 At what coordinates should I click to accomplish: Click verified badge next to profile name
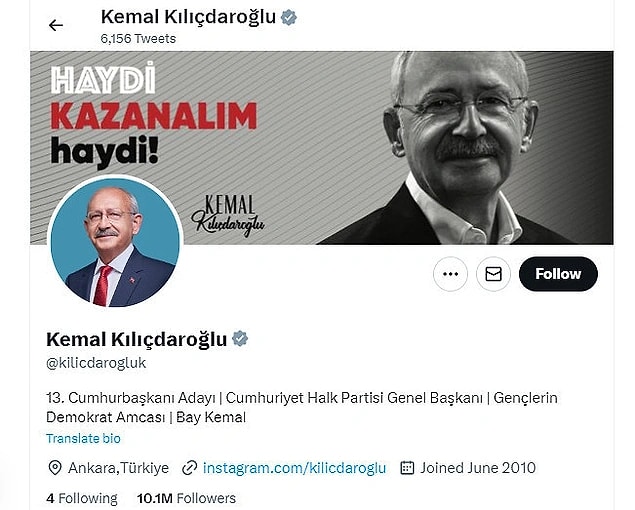click(240, 339)
